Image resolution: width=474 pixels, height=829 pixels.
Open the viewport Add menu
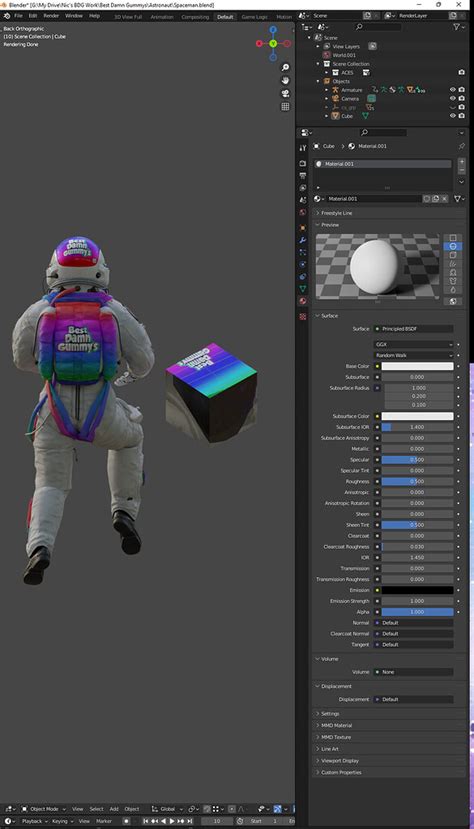[114, 809]
